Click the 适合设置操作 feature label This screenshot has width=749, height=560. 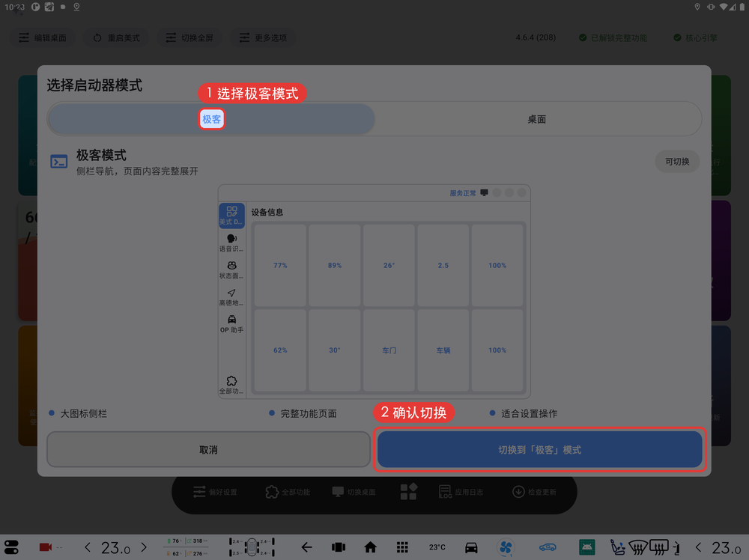(x=530, y=413)
